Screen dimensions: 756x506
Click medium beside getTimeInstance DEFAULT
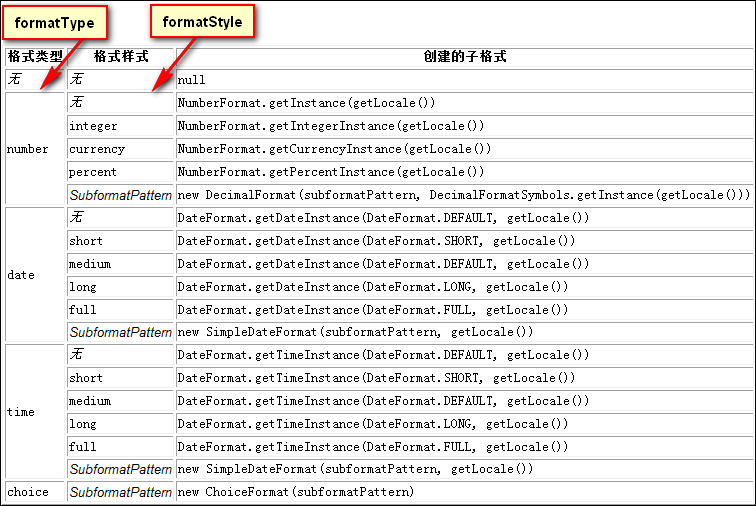tap(121, 401)
